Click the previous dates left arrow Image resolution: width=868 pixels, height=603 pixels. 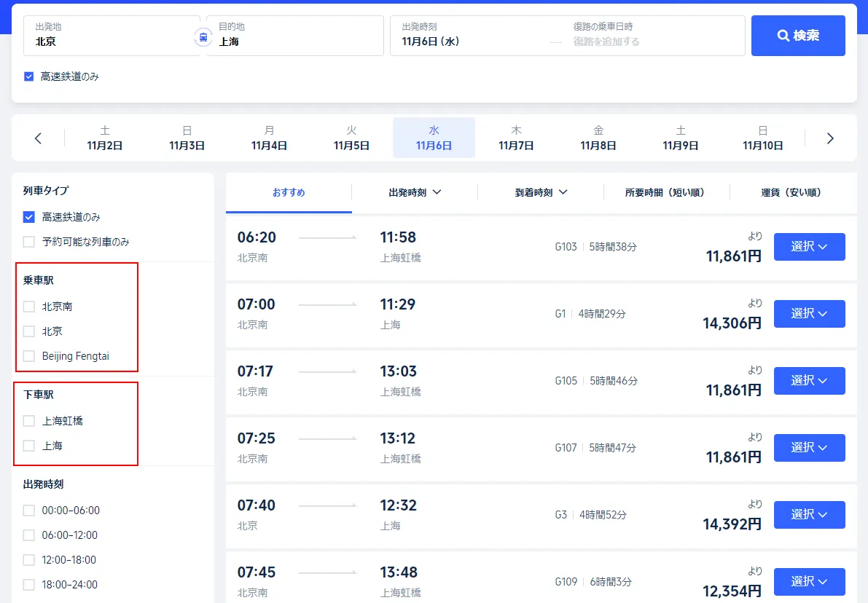click(x=39, y=138)
